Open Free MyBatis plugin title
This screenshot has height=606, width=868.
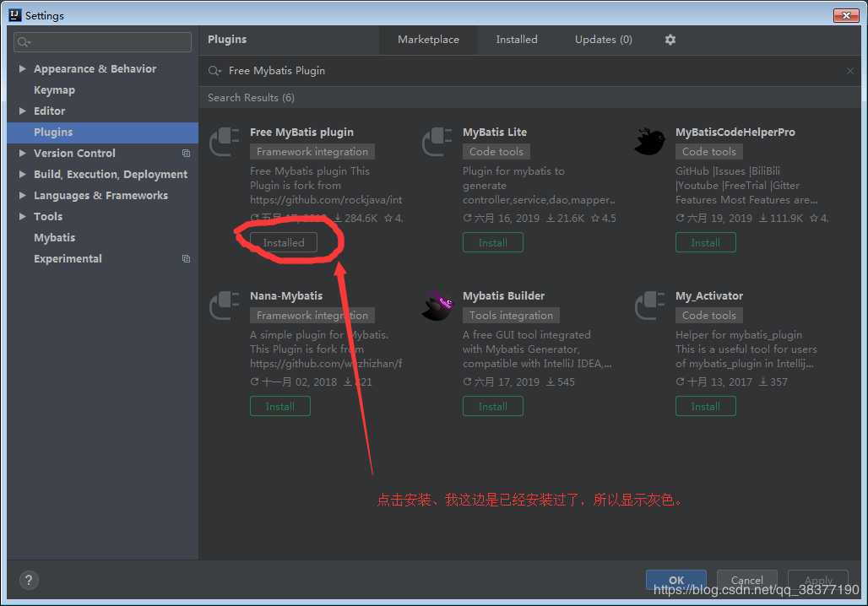tap(301, 133)
